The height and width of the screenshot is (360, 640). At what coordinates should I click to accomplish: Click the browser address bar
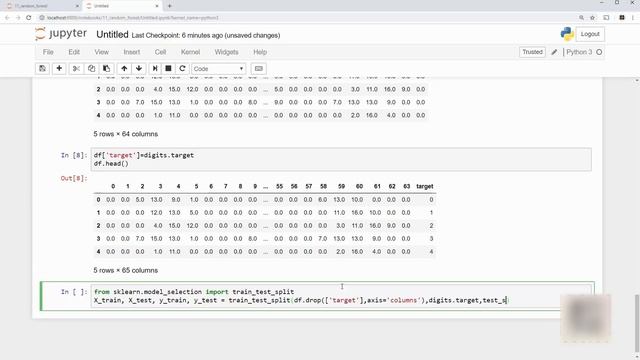pos(306,18)
